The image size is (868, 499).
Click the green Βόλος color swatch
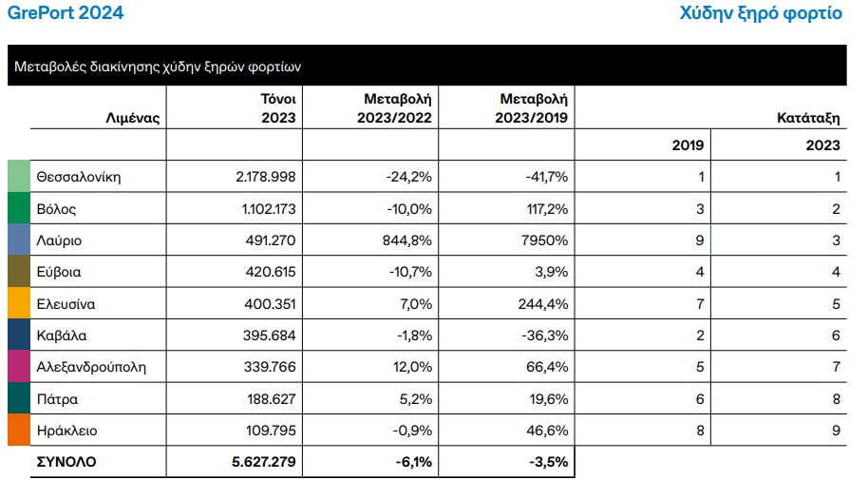[x=19, y=208]
